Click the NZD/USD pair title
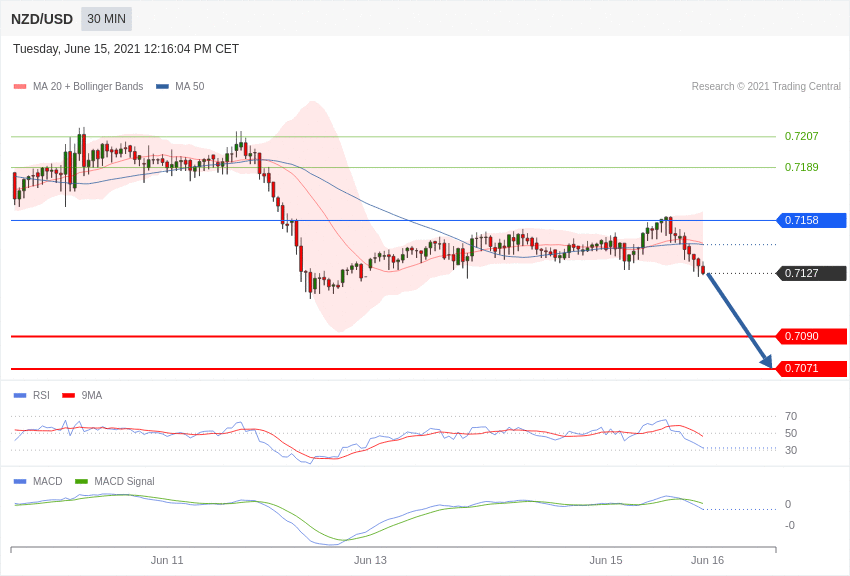 (42, 19)
